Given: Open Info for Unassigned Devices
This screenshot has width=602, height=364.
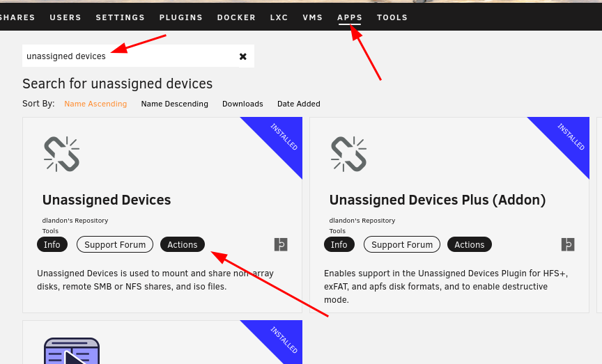Looking at the screenshot, I should [52, 244].
